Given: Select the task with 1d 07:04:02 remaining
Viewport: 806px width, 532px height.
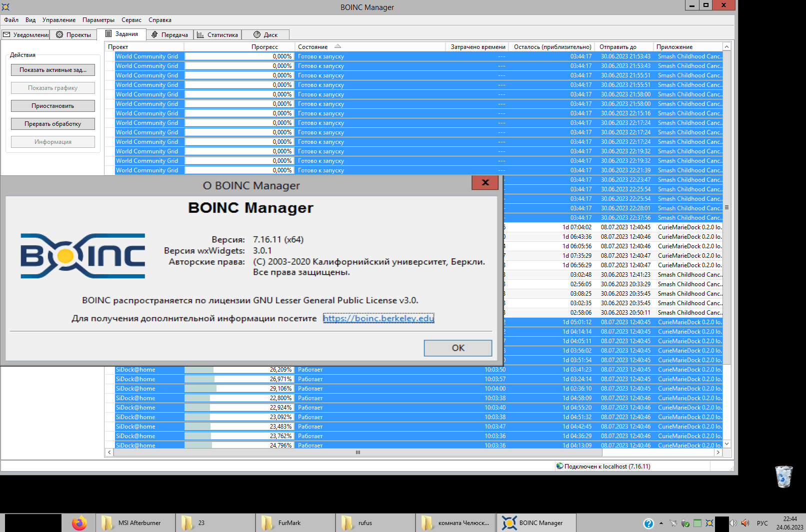Looking at the screenshot, I should [x=613, y=227].
